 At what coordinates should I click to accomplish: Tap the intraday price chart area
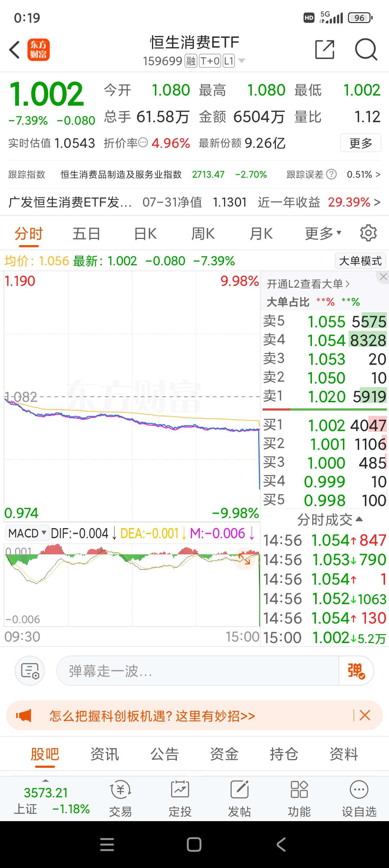click(132, 397)
